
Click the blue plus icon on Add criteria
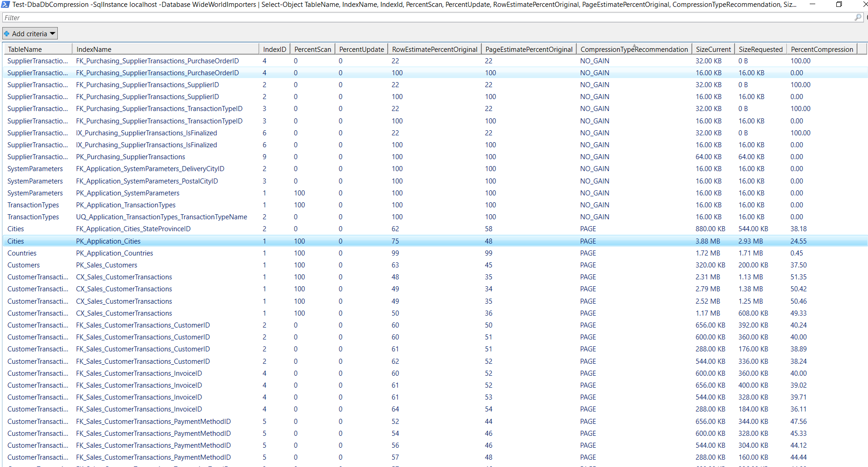pyautogui.click(x=6, y=33)
